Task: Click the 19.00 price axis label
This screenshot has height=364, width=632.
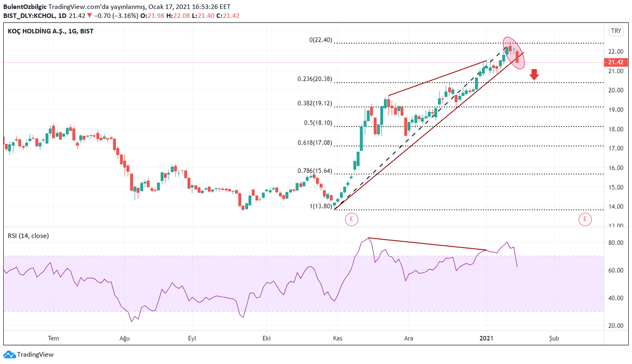Action: 616,110
